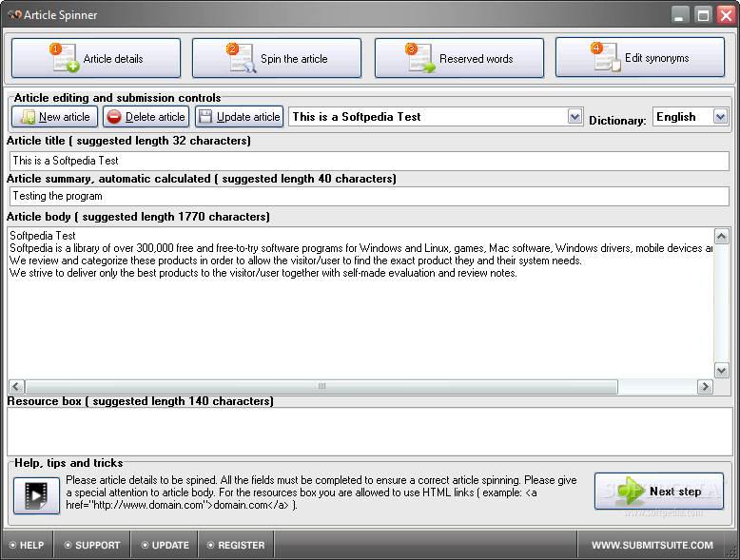
Task: Minimize the Article Spinner window
Action: pyautogui.click(x=678, y=15)
